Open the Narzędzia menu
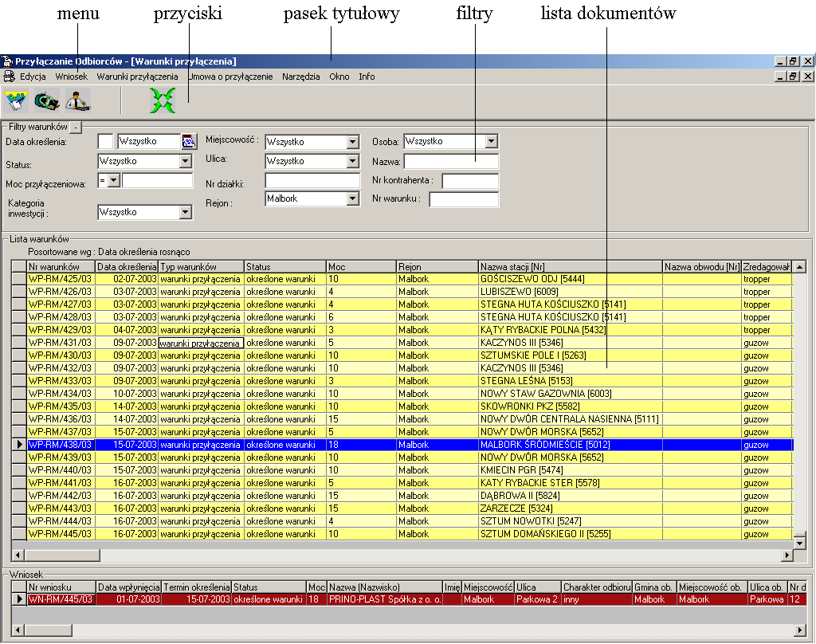Viewport: 816px width, 644px height. tap(300, 77)
